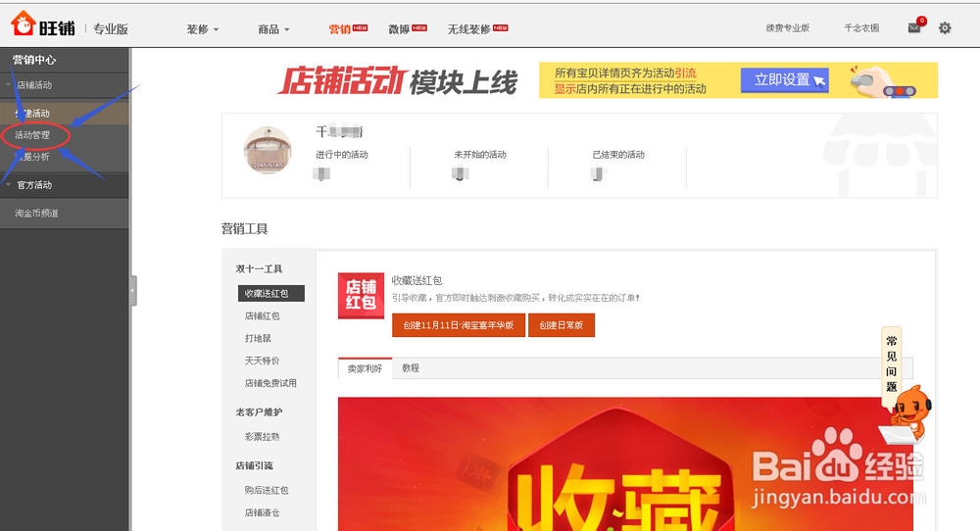Viewport: 980px width, 531px height.
Task: Select 店铺清仓 in the tool list
Action: [263, 513]
